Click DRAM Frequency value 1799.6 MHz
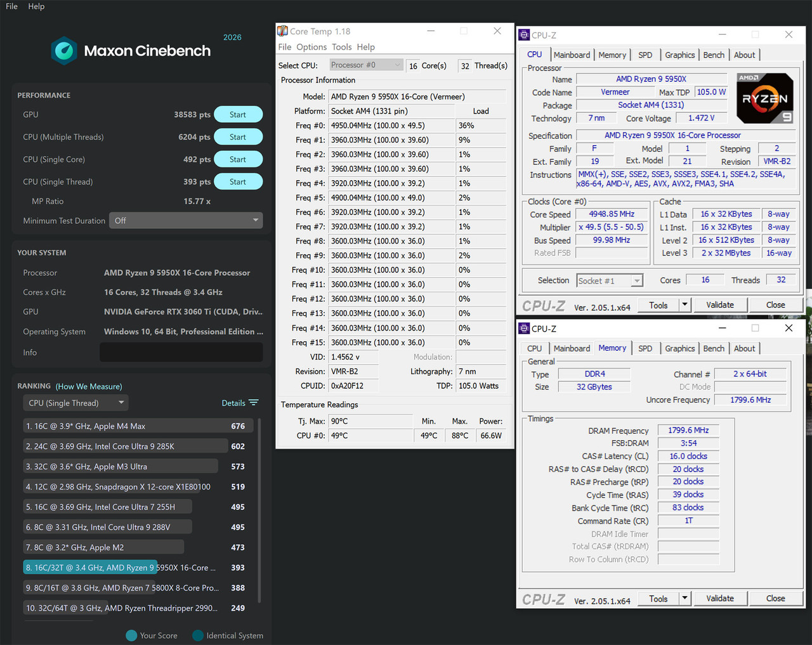The height and width of the screenshot is (645, 812). coord(688,431)
